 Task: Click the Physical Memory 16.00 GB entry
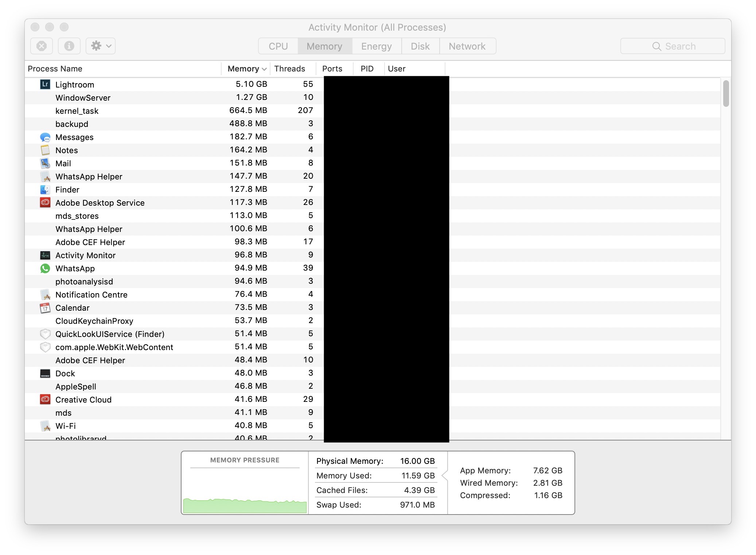375,461
